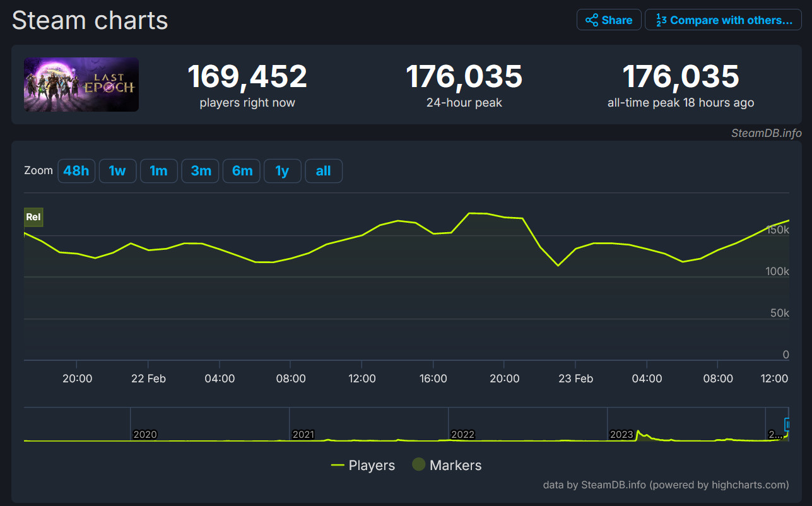Set zoom to 1w
Image resolution: width=812 pixels, height=506 pixels.
pyautogui.click(x=117, y=171)
